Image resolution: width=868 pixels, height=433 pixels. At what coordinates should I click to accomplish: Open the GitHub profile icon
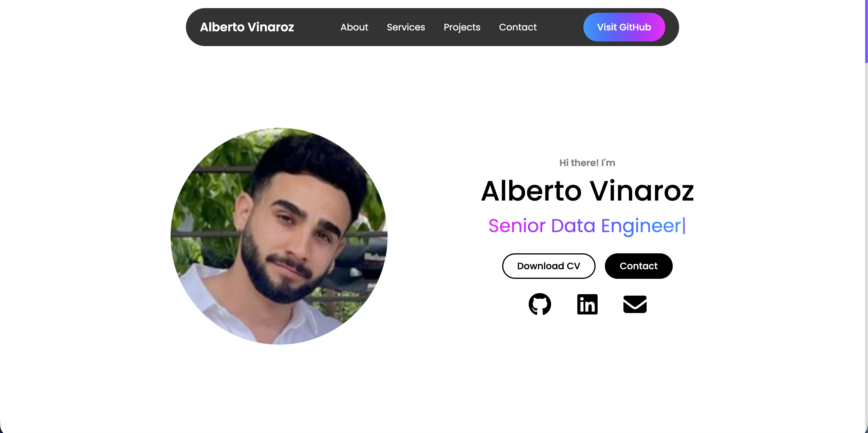point(540,304)
